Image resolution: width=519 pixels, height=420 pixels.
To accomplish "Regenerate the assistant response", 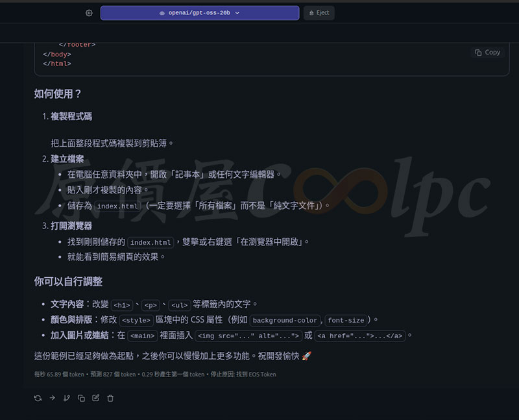I will coord(38,398).
